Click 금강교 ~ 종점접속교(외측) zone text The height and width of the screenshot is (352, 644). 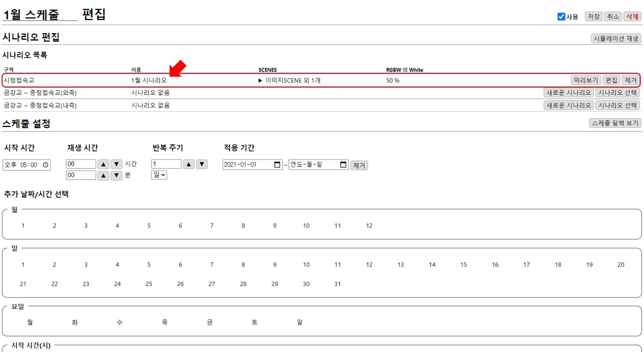tap(40, 93)
